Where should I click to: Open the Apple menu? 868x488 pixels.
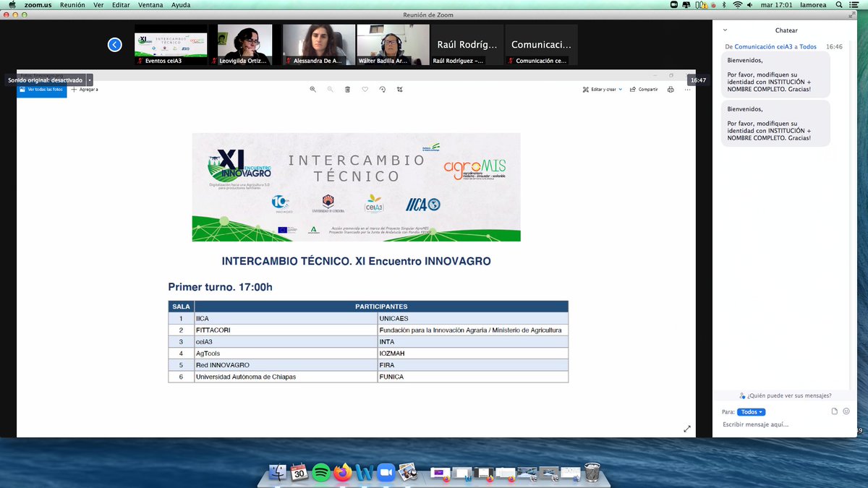(x=12, y=5)
